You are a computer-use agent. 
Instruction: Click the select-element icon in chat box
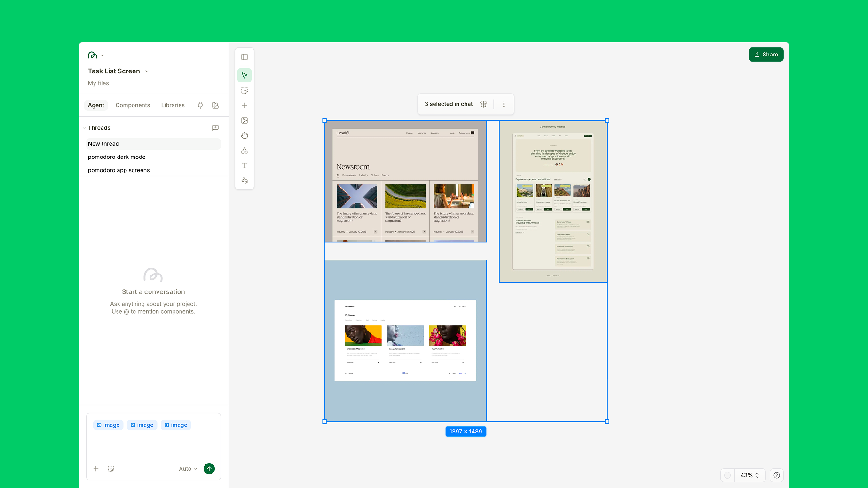tap(111, 469)
